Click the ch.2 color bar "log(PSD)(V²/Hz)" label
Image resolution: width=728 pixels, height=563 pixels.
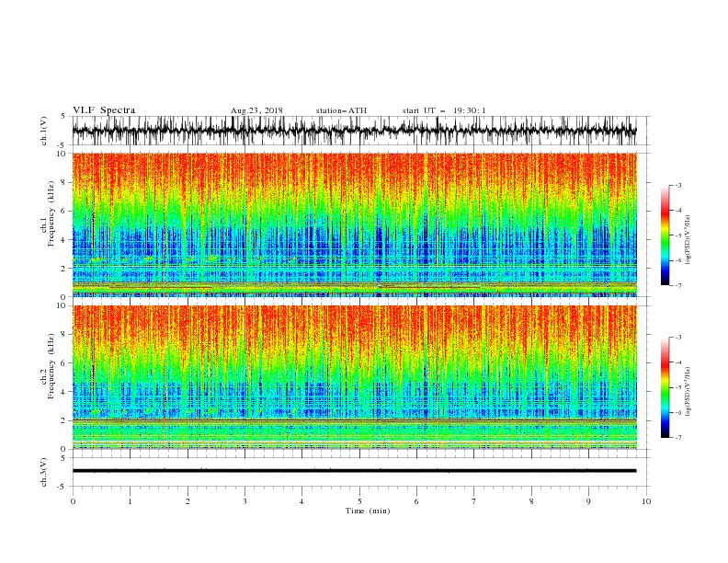689,392
